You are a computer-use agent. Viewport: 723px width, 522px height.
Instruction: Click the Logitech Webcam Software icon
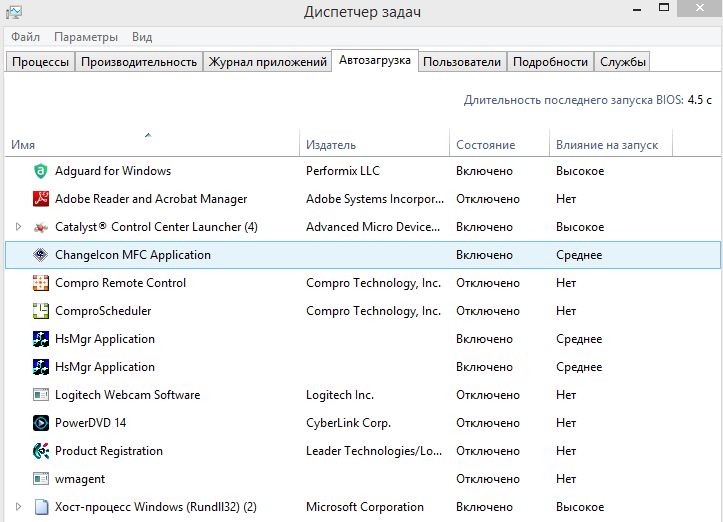pyautogui.click(x=41, y=395)
